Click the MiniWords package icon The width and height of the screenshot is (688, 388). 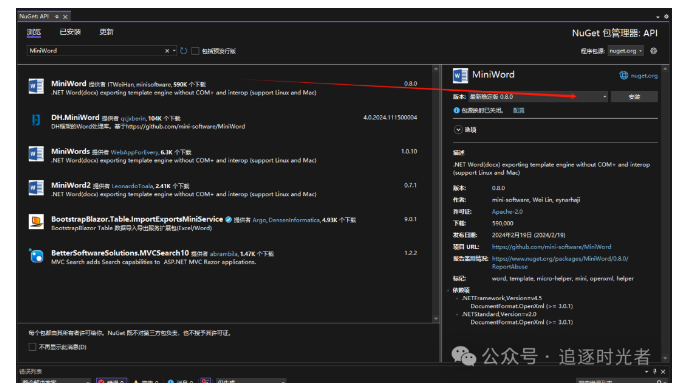coord(36,154)
